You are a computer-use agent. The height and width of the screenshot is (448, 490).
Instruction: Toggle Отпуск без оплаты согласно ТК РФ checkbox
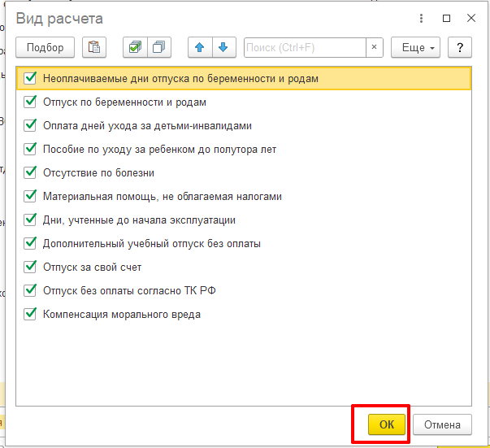pos(30,290)
